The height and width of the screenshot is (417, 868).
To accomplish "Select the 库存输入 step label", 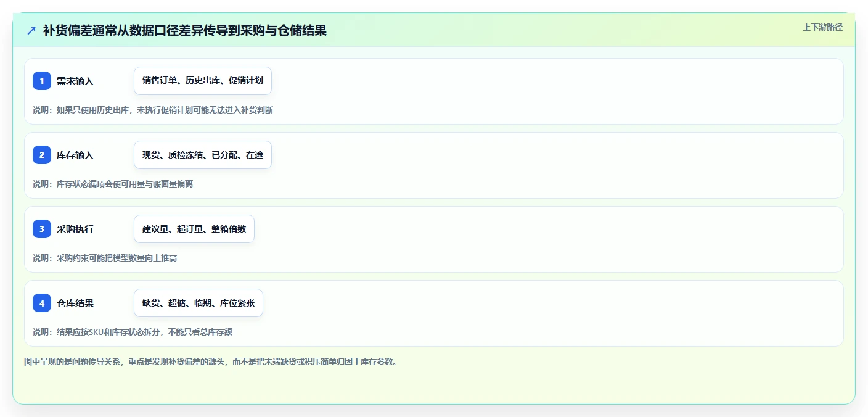I will (x=75, y=155).
